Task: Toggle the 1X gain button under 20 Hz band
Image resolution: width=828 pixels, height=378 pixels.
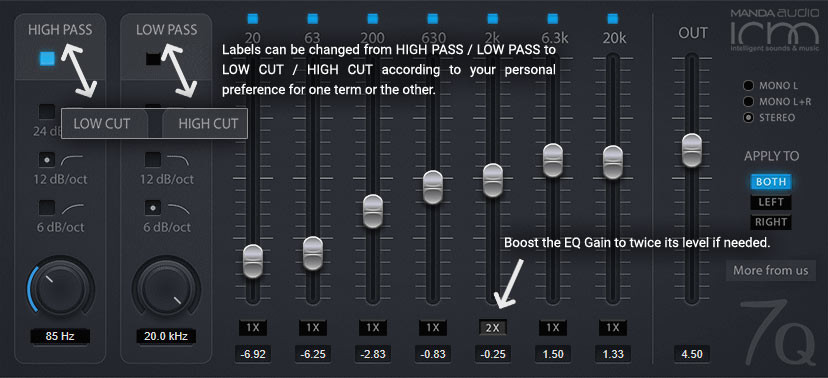Action: [x=253, y=327]
